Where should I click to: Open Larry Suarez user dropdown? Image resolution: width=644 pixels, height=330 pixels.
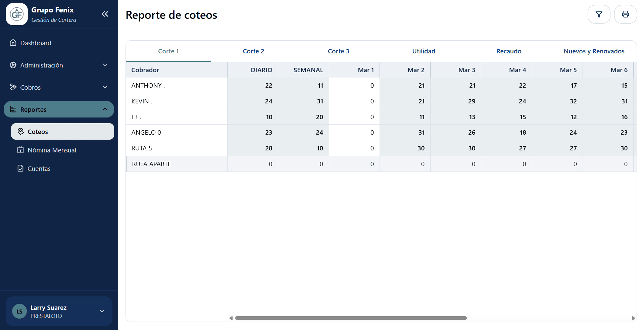pyautogui.click(x=102, y=311)
